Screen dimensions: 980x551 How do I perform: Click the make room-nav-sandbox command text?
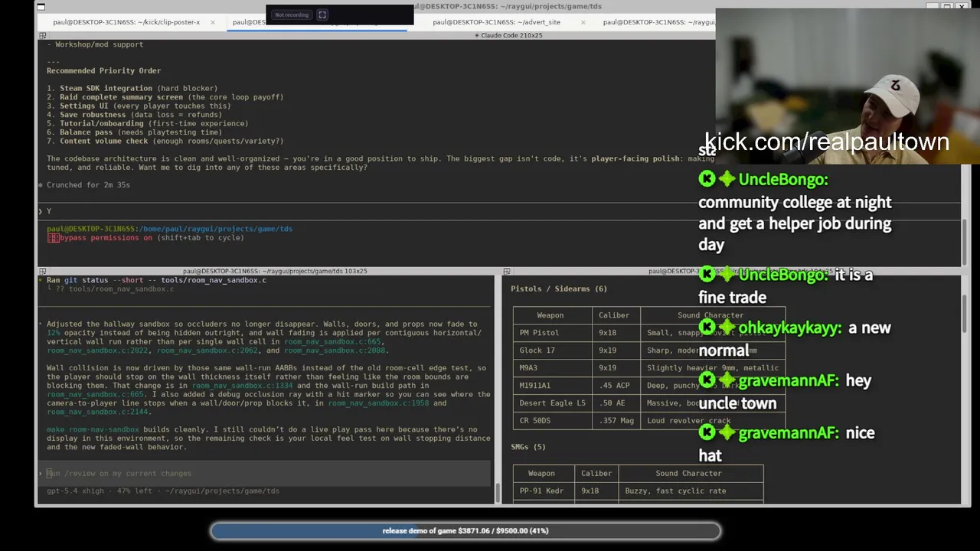click(93, 429)
